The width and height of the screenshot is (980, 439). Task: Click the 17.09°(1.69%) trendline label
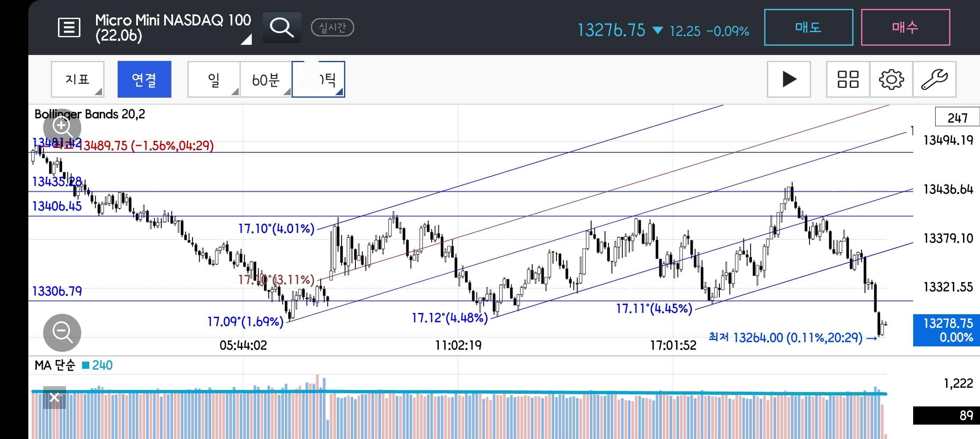tap(245, 322)
